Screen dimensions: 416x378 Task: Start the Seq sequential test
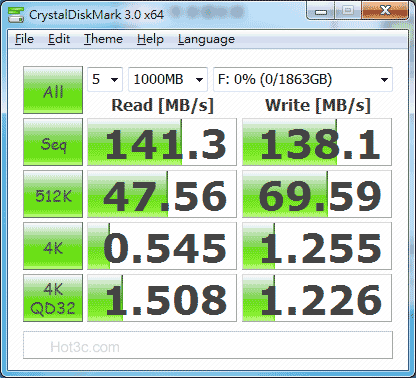53,142
